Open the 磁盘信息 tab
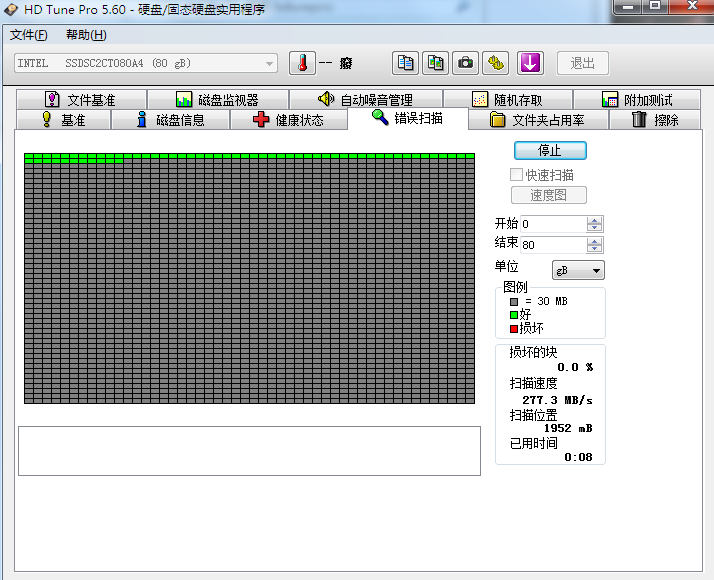The width and height of the screenshot is (714, 580). (170, 120)
